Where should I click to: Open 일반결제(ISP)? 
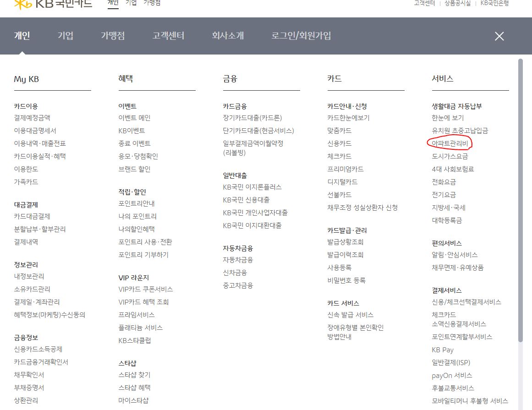tap(451, 362)
